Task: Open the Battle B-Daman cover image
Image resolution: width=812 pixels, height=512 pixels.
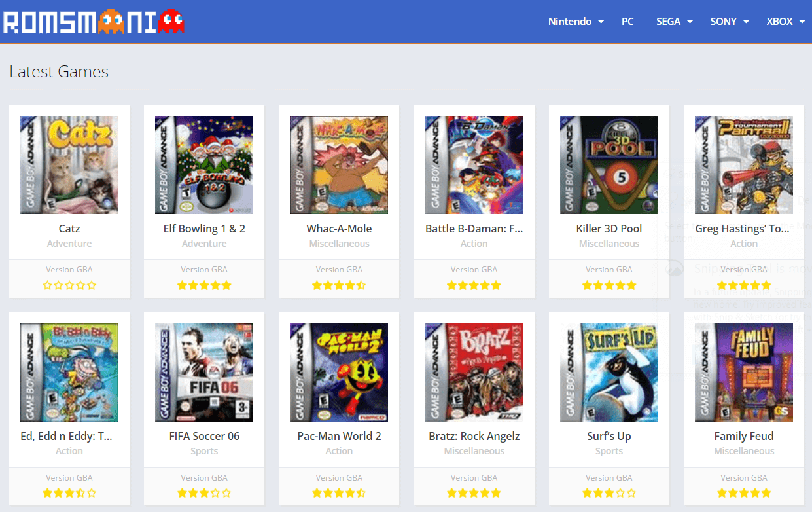Action: pyautogui.click(x=474, y=165)
